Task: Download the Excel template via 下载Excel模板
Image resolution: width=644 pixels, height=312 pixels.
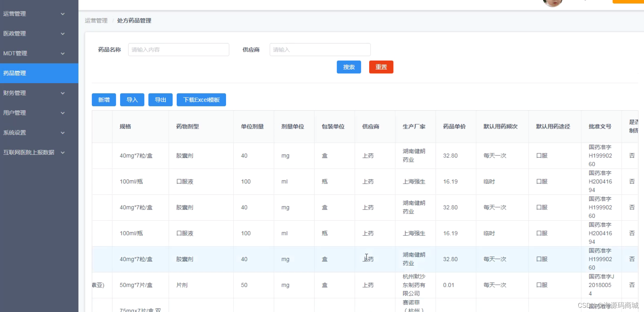Action: click(201, 100)
